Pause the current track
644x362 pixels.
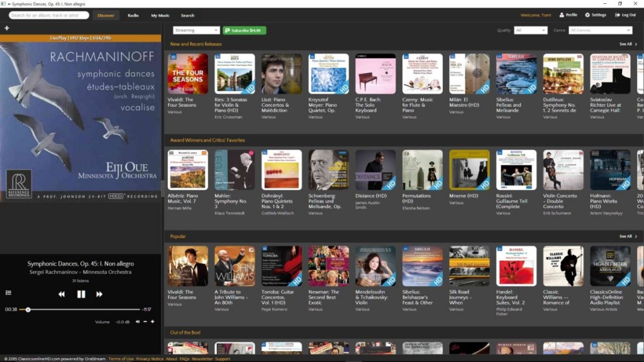81,294
